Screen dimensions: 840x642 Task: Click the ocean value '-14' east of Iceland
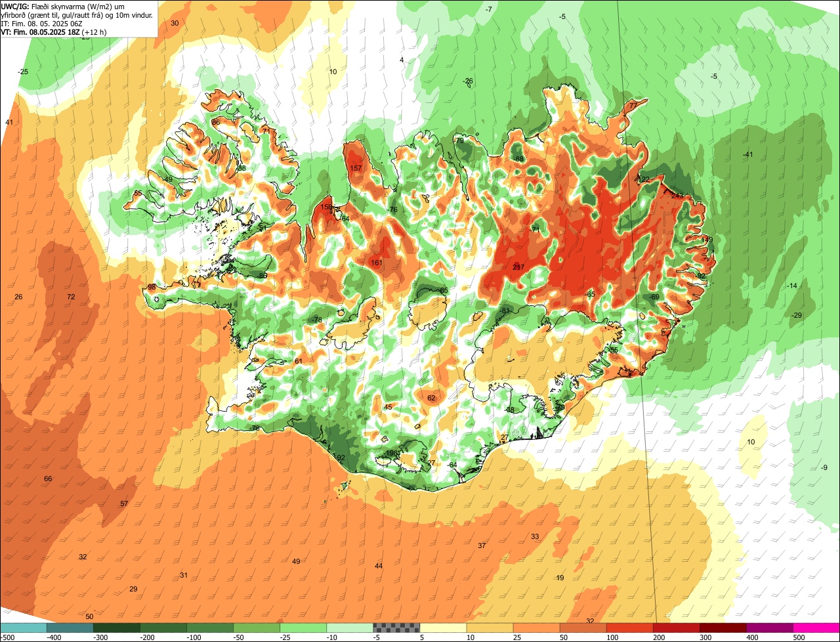click(791, 286)
